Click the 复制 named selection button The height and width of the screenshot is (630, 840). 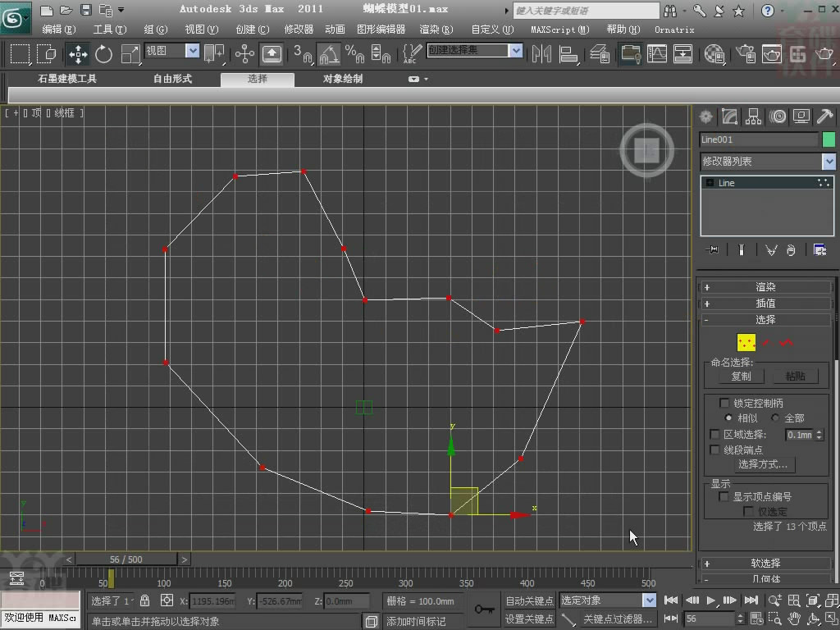coord(741,376)
